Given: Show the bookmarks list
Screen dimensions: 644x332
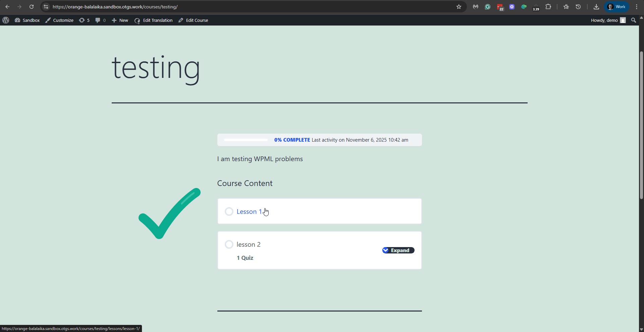Looking at the screenshot, I should tap(566, 7).
